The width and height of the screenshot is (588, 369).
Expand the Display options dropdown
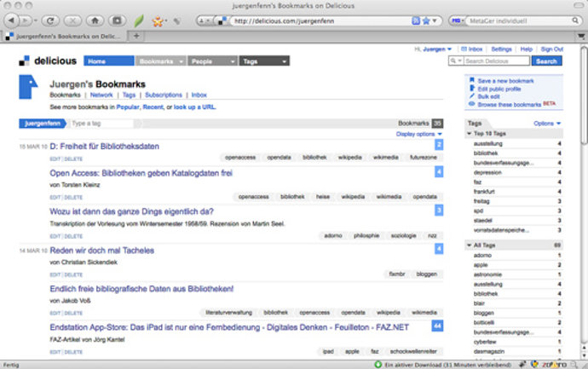pos(419,134)
